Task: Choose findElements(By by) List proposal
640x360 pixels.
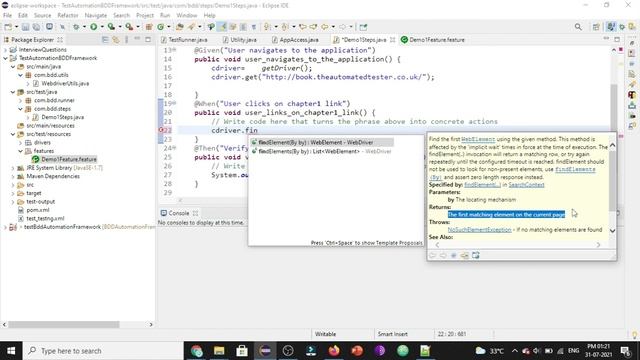Action: (x=322, y=151)
